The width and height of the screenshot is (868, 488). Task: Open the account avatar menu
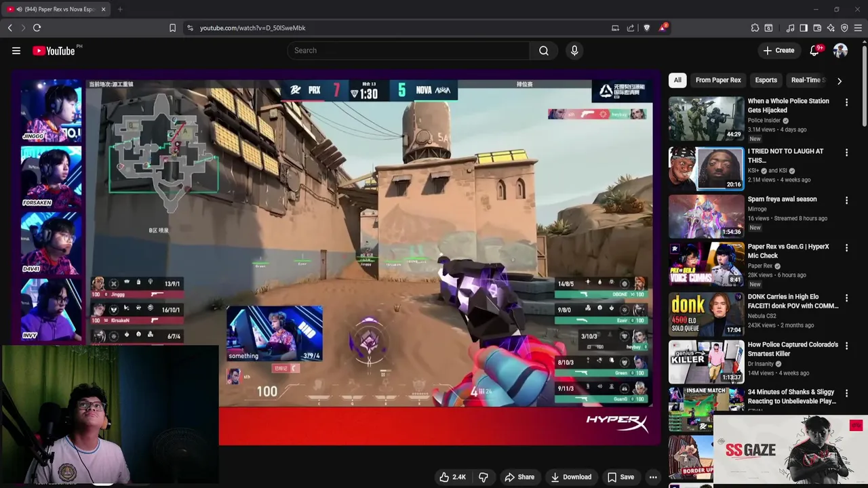click(x=840, y=51)
